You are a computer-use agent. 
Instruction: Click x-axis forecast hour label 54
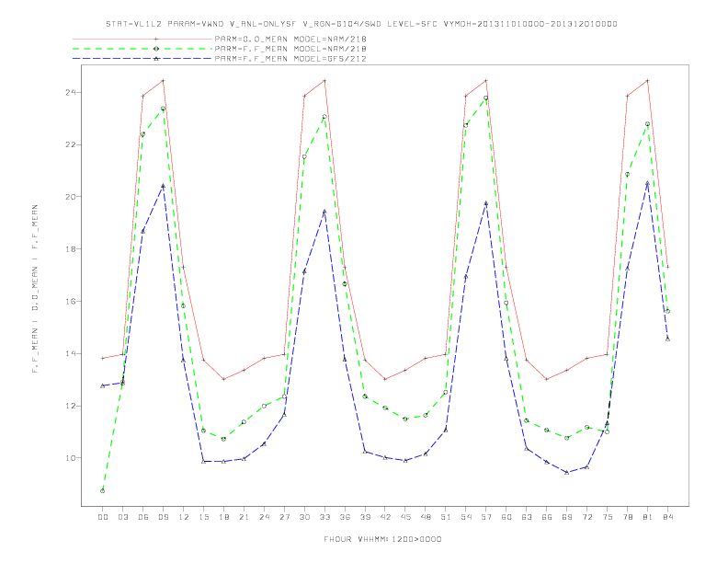[466, 517]
